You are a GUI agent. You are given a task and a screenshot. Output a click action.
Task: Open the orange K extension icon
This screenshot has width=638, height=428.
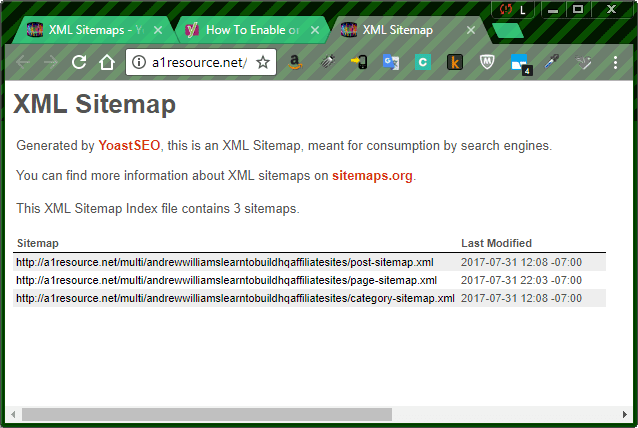click(455, 62)
